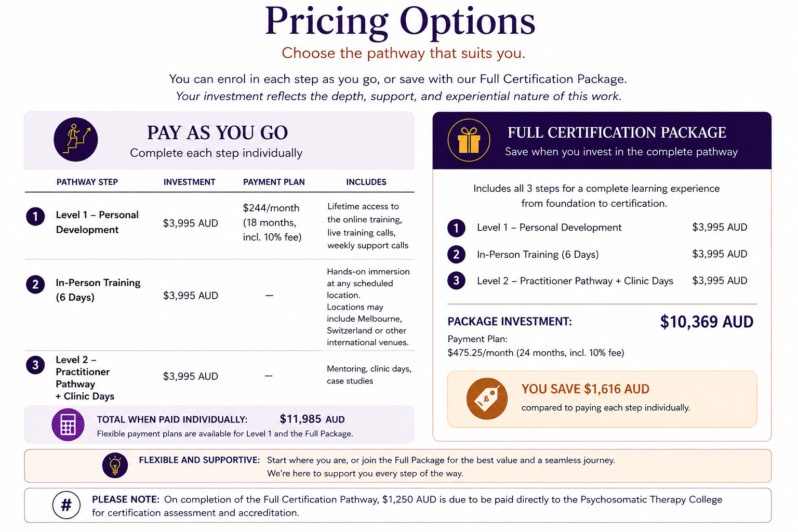Click the $10,369 AUD package price
This screenshot has height=532, width=798.
[707, 322]
